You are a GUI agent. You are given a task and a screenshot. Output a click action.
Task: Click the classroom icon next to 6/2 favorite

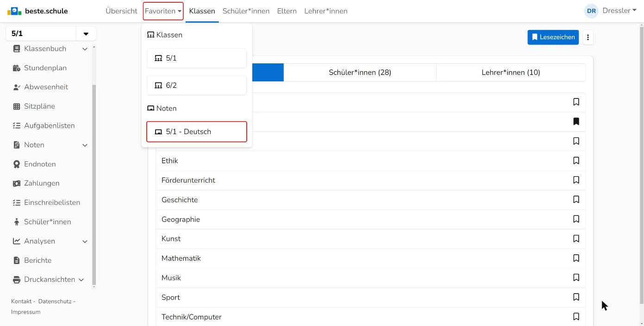[x=158, y=86]
